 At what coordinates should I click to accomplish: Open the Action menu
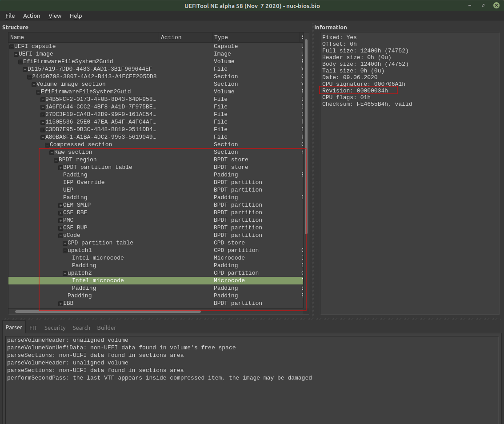[32, 16]
